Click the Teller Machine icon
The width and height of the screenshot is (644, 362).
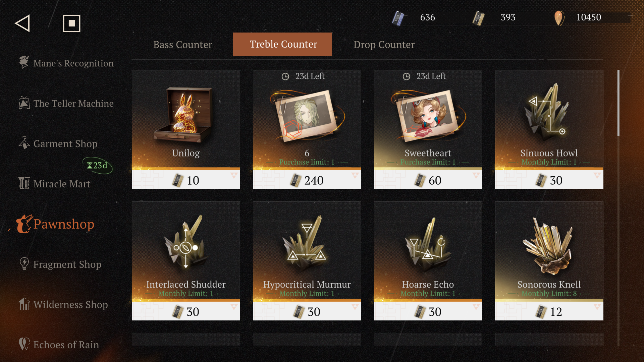(x=24, y=103)
